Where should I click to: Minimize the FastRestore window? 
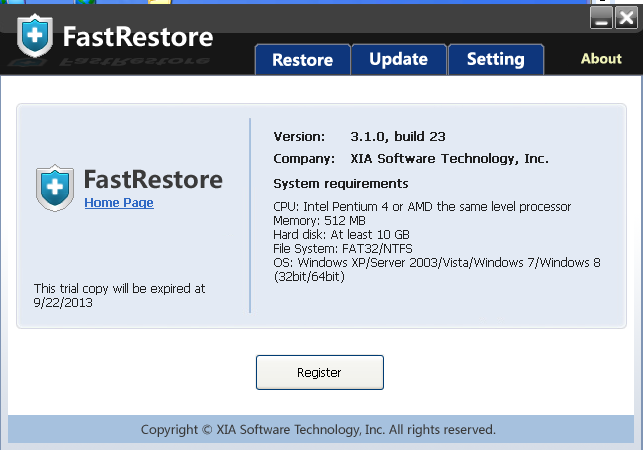(602, 18)
